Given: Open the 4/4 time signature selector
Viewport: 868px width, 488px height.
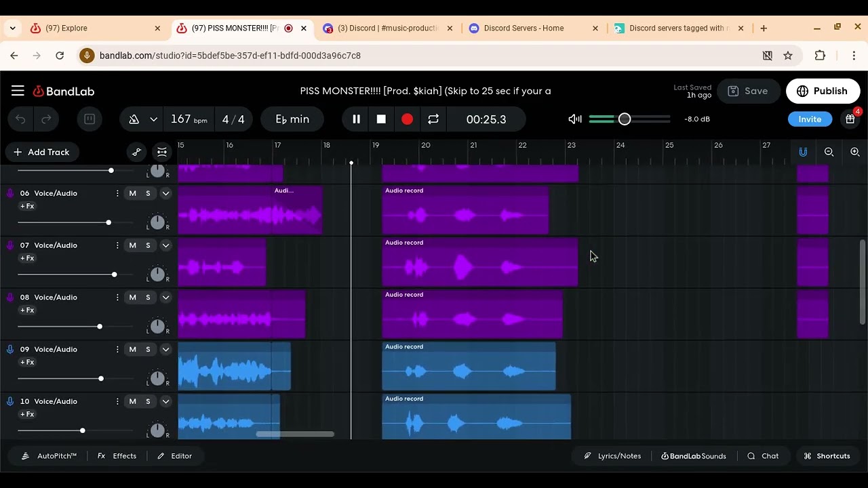Looking at the screenshot, I should [233, 119].
